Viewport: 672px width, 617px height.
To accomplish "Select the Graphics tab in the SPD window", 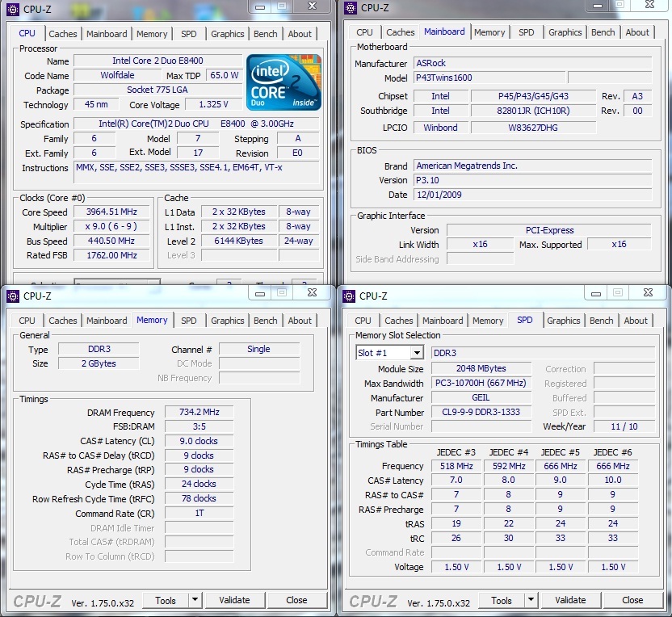I will pos(564,321).
